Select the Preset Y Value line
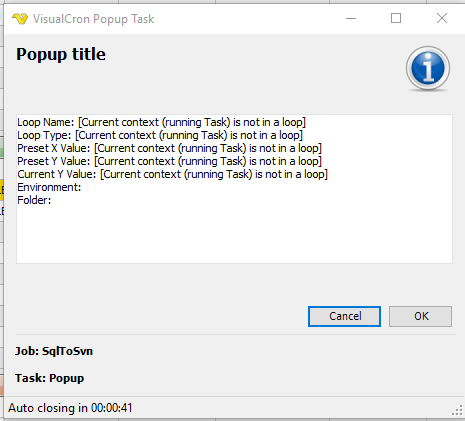465x421 pixels. coord(169,162)
